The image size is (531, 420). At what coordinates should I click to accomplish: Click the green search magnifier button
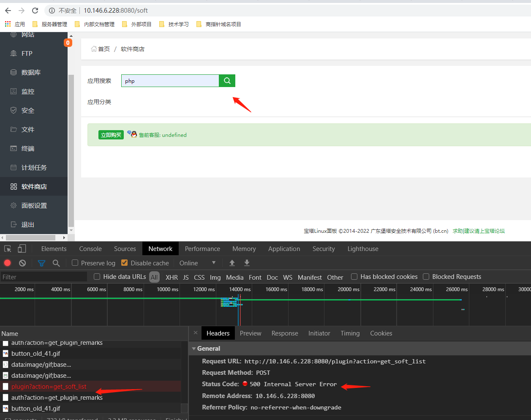[227, 81]
